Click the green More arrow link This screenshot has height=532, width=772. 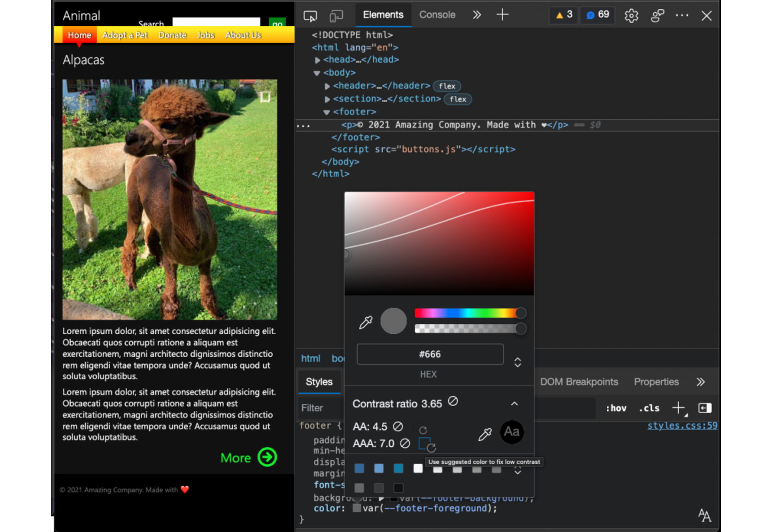[249, 457]
